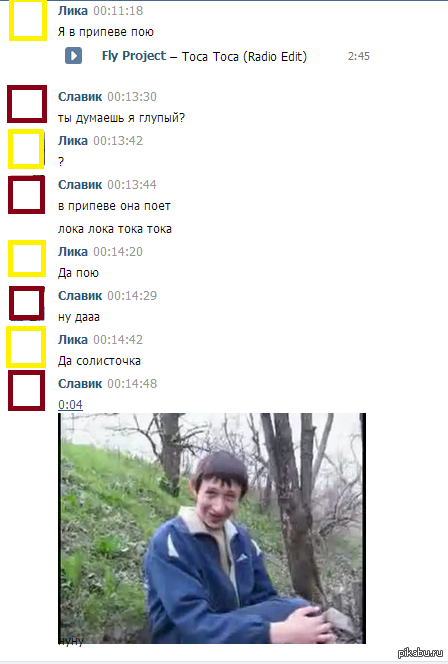Open Лика's name at 00:14:20
Viewport: 448px width, 664px height.
click(x=73, y=252)
